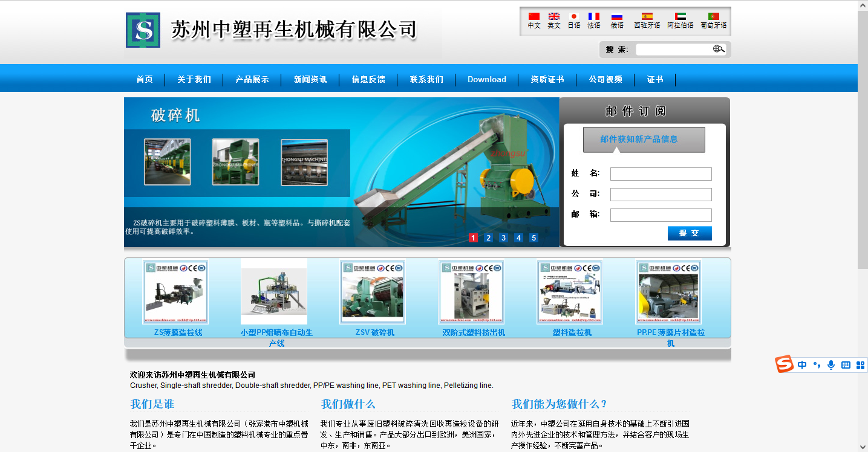
Task: Select the Japanese flag icon
Action: tap(574, 16)
